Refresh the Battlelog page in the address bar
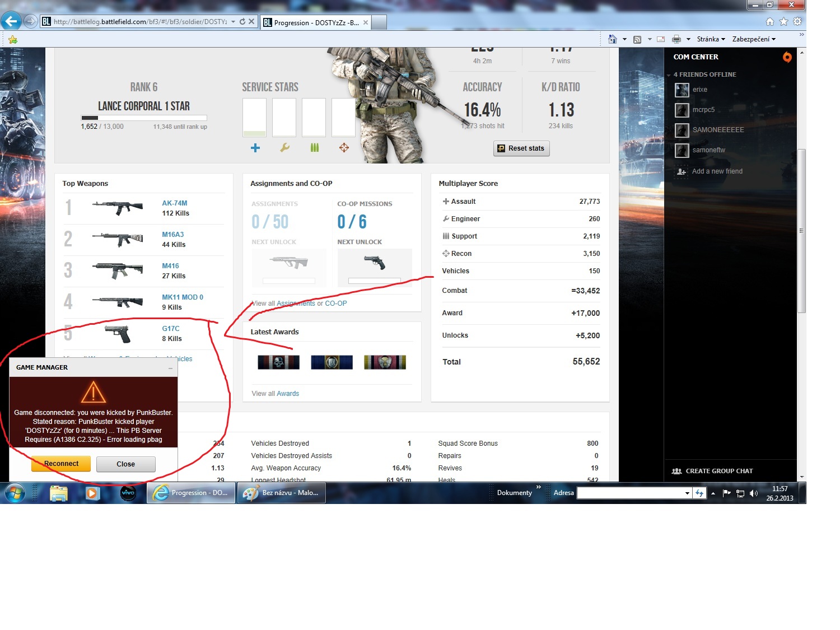 click(x=242, y=21)
